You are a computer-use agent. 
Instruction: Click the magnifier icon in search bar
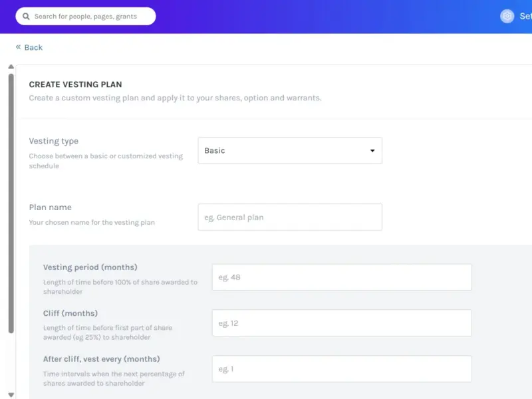coord(26,16)
